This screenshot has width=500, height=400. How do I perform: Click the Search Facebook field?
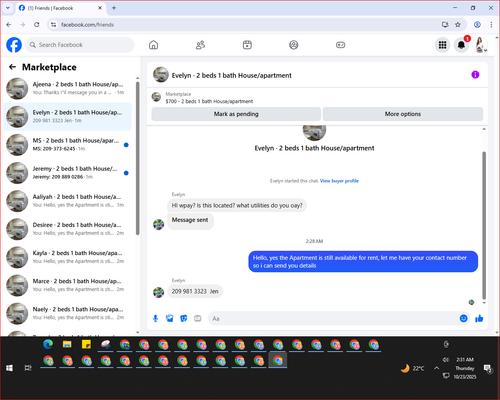coord(80,45)
